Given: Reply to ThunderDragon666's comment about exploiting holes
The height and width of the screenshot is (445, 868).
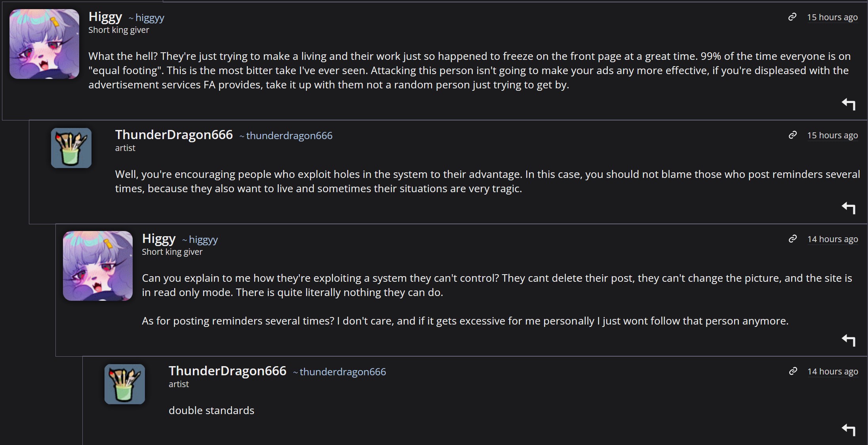Looking at the screenshot, I should pyautogui.click(x=848, y=208).
